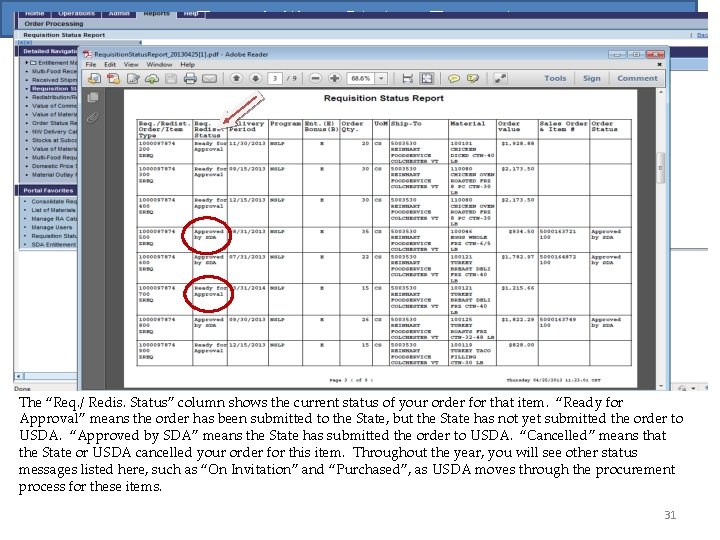Click the read mode expand arrows icon
The width and height of the screenshot is (720, 540).
(x=500, y=79)
